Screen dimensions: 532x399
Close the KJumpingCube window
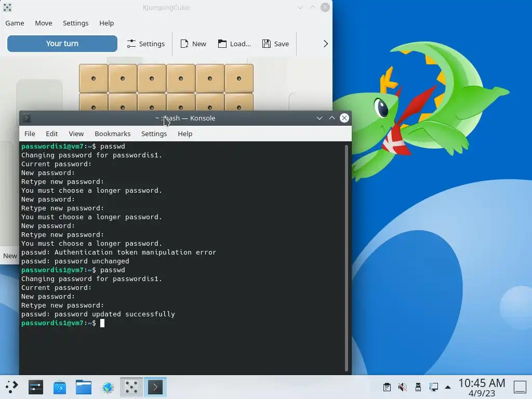(x=325, y=7)
